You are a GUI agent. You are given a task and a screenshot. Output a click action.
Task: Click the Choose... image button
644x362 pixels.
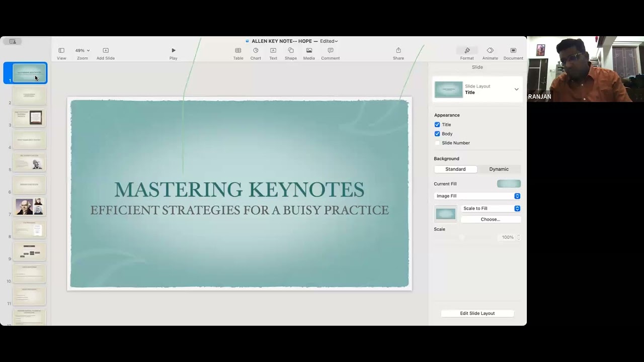point(491,219)
